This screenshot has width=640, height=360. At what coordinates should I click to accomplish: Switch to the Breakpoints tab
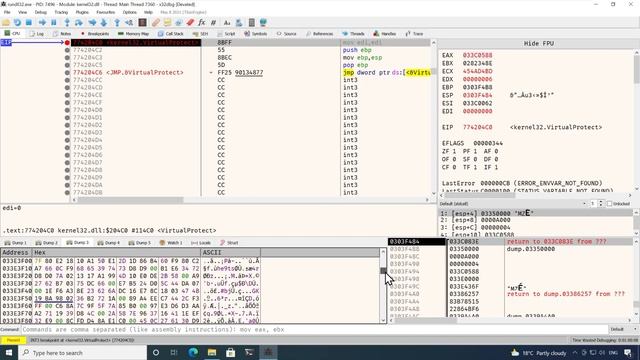click(94, 34)
